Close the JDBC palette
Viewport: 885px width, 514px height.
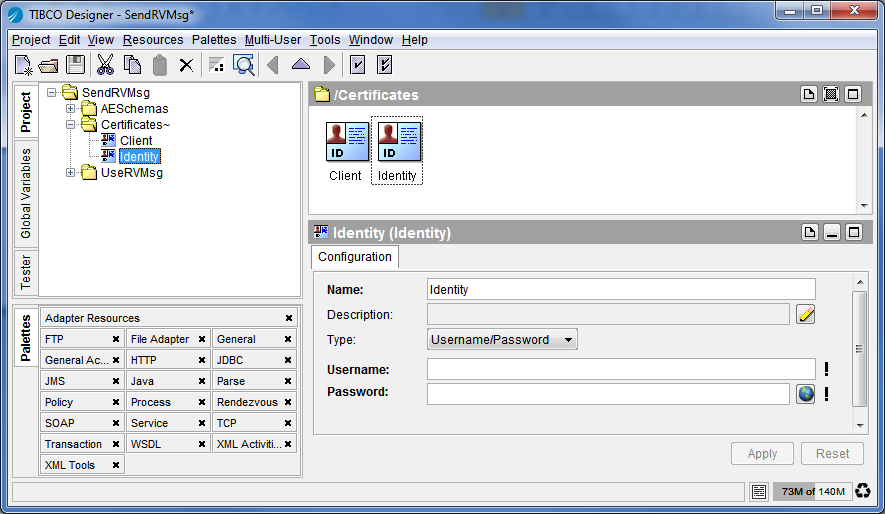(288, 360)
